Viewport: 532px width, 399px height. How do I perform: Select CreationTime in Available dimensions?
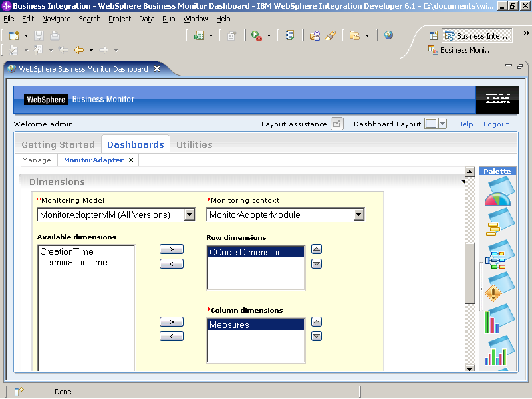click(x=67, y=252)
